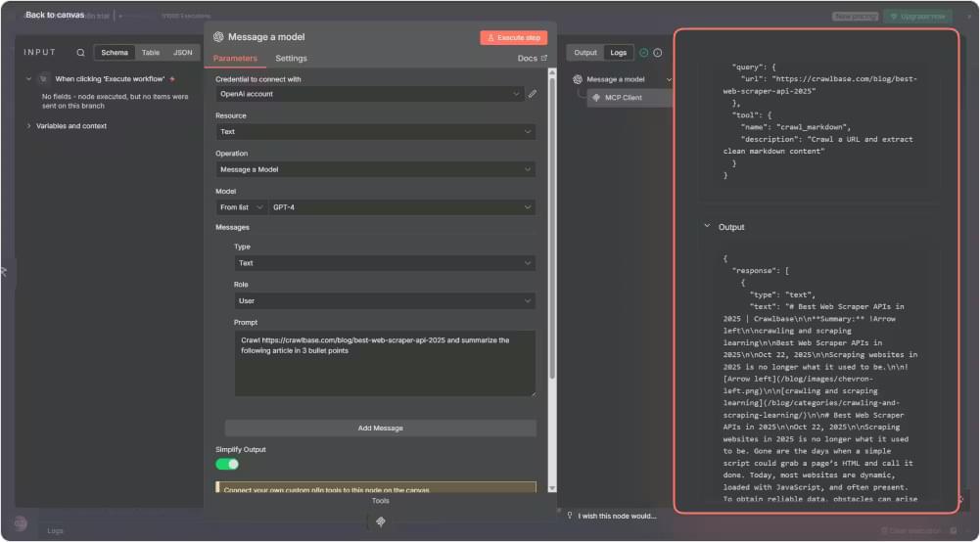Click the search icon in Input panel
The height and width of the screenshot is (542, 980).
[x=80, y=53]
